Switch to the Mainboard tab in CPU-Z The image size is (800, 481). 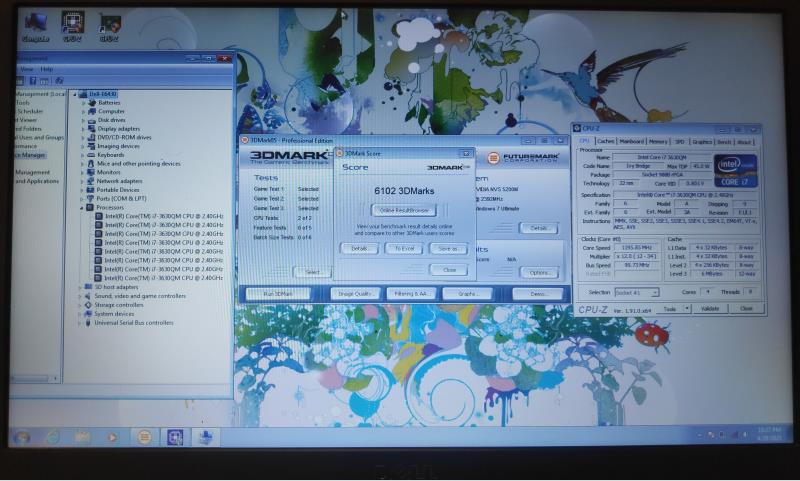[632, 141]
